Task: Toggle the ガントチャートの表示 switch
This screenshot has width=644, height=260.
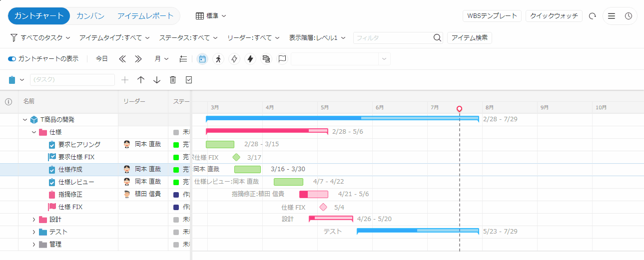Action: click(12, 59)
